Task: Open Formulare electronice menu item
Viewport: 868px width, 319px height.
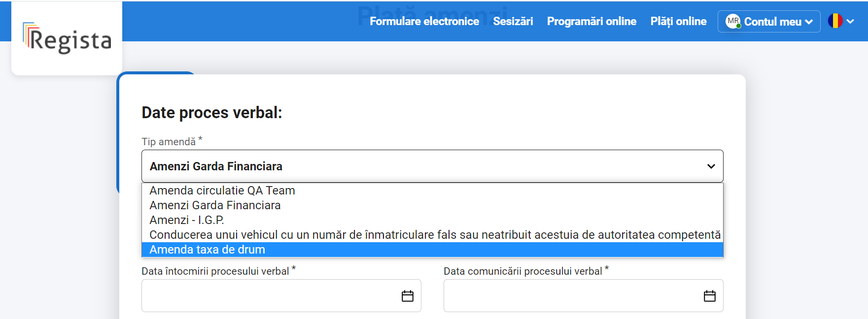Action: coord(424,21)
